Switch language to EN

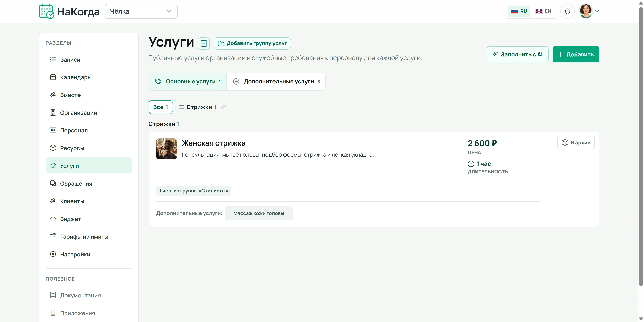(x=543, y=11)
